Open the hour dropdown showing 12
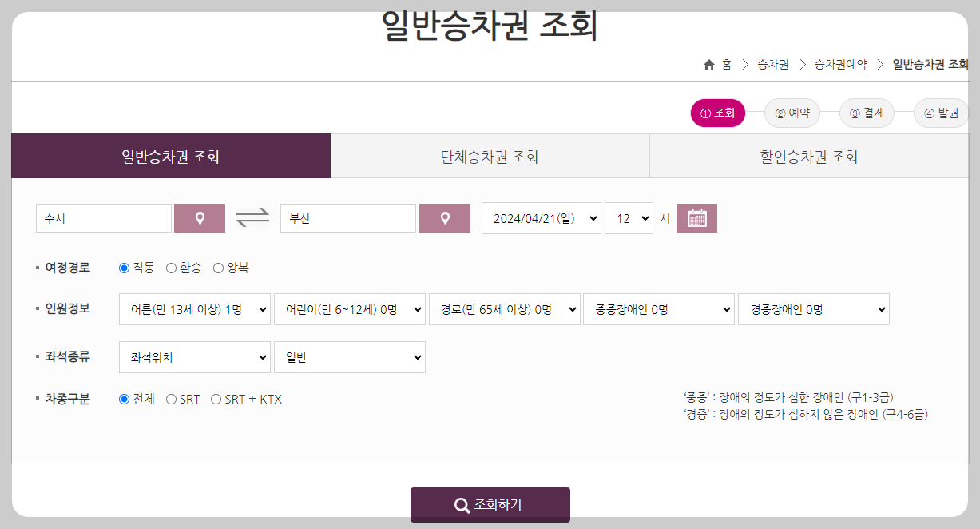The height and width of the screenshot is (529, 980). pyautogui.click(x=629, y=217)
